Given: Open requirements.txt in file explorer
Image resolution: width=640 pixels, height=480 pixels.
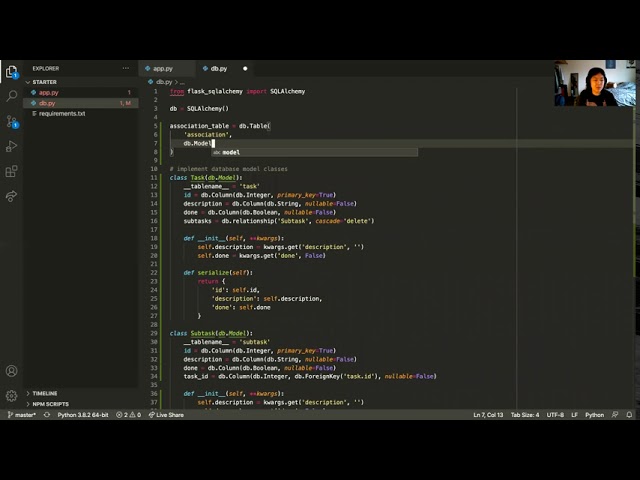Looking at the screenshot, I should coord(81,113).
